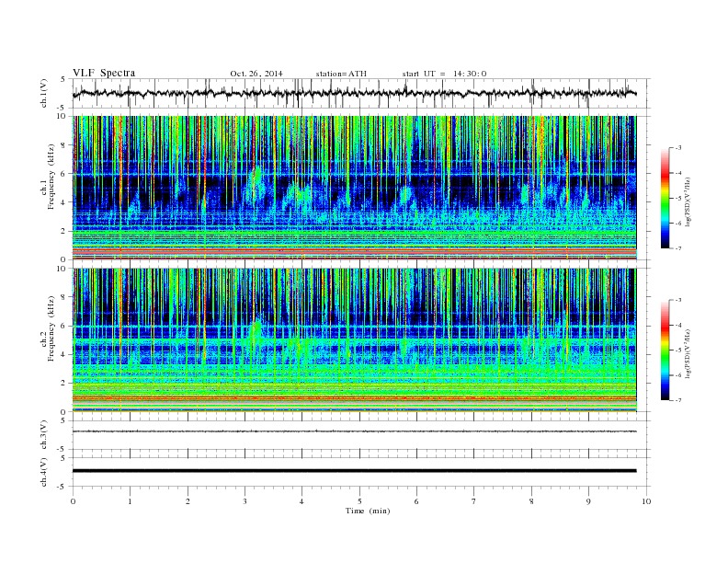Click the ch.1 color bar "log(PSD)(V²/Hz)" label

click(x=688, y=201)
